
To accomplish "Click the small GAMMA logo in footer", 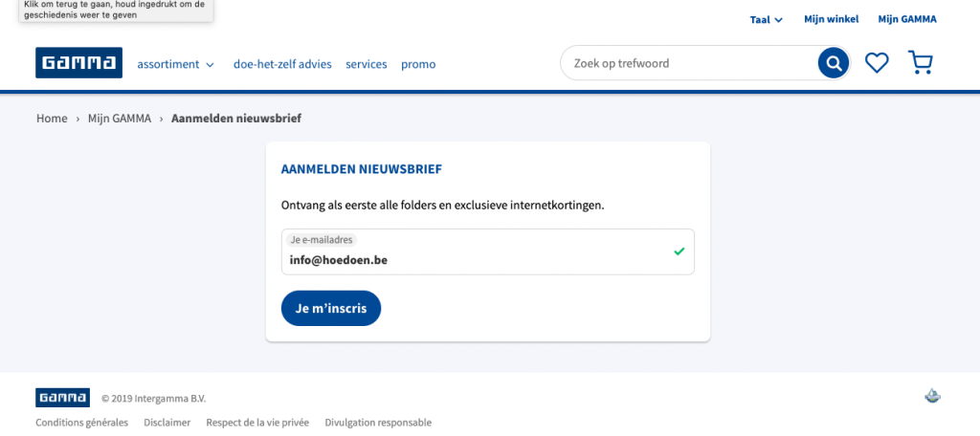I will point(62,398).
